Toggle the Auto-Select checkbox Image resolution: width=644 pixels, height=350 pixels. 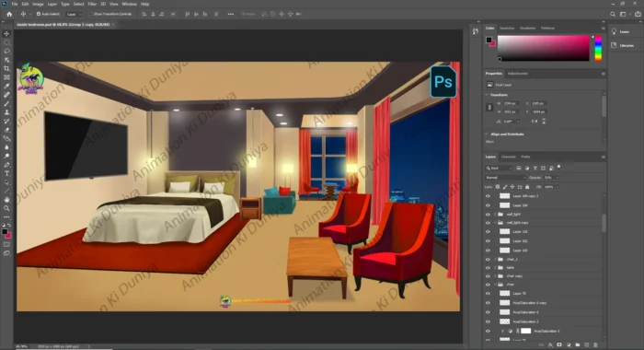(39, 14)
